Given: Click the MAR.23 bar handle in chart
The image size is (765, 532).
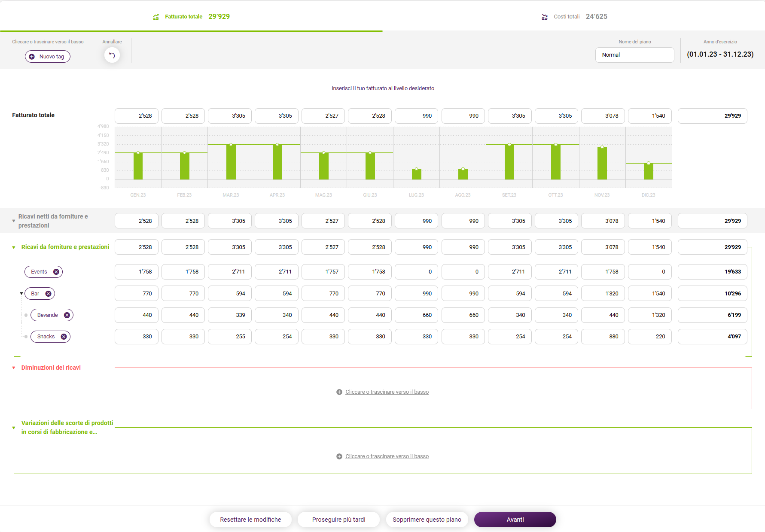Looking at the screenshot, I should click(x=231, y=145).
